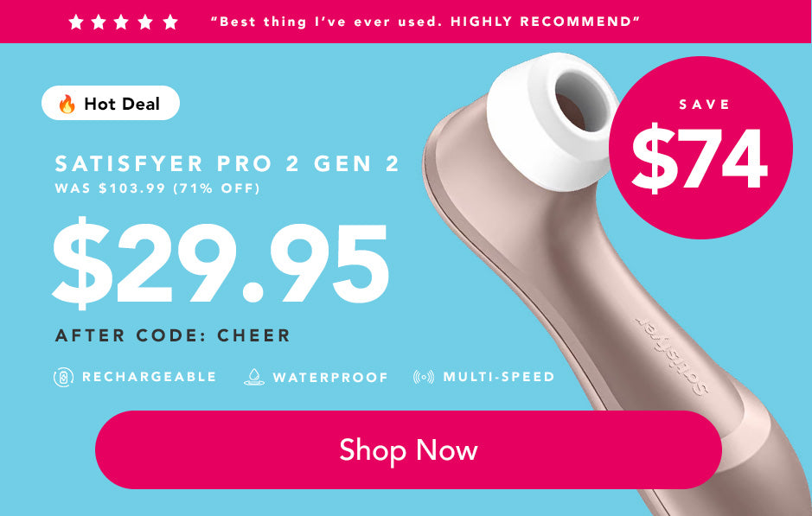Click the SAVE $74 pink circle
Screen dimensions: 812x516
coord(700,148)
